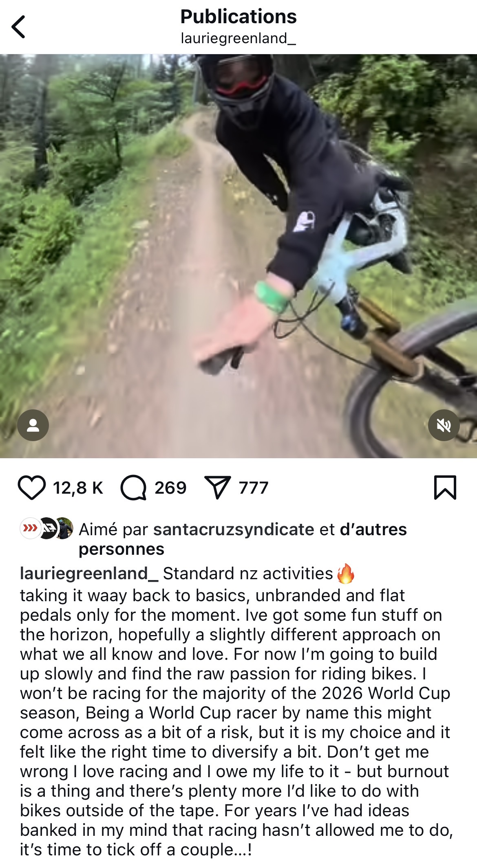Tap the 777 shares count

[254, 488]
